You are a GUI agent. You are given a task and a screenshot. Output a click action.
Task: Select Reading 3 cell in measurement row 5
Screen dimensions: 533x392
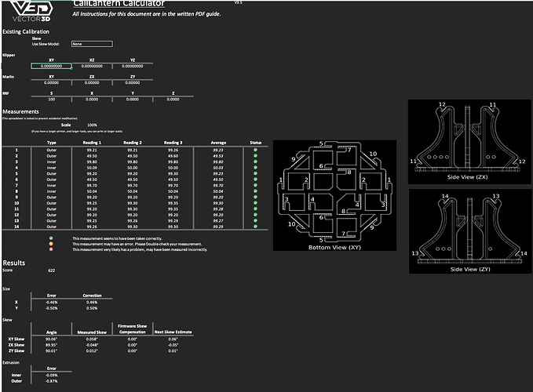(173, 174)
